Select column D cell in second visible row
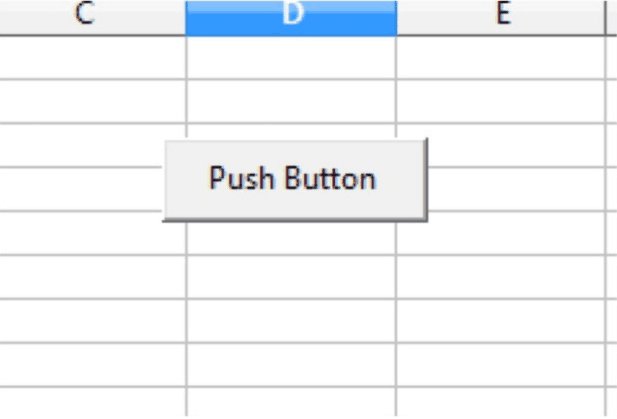Screen dimensions: 617x419 291,101
